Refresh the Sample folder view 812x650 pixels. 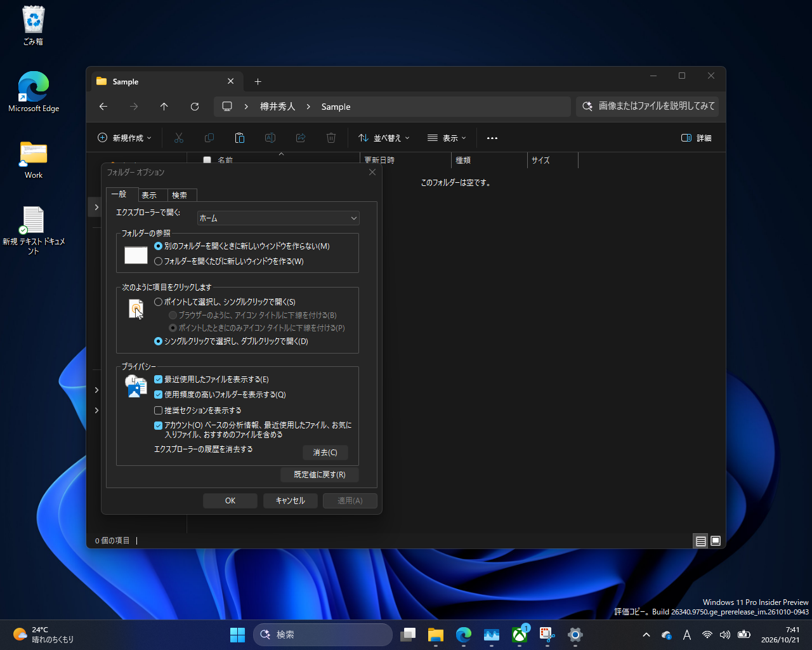click(x=195, y=107)
